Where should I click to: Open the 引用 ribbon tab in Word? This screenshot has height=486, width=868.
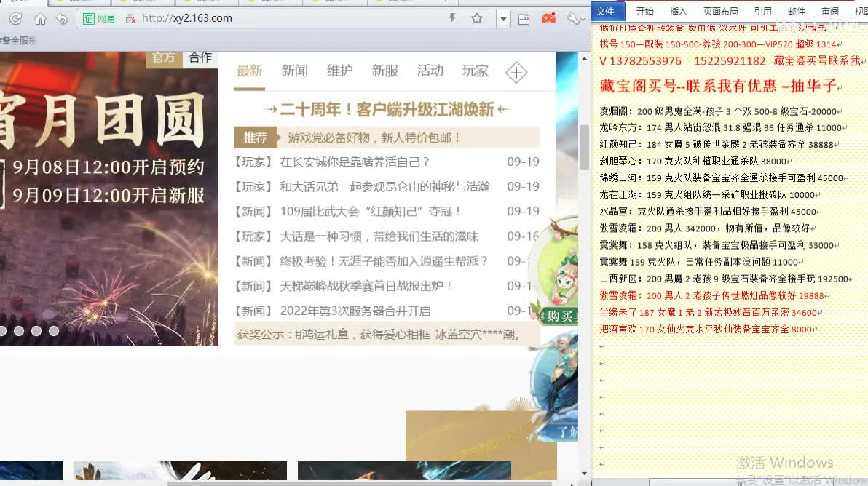[763, 11]
